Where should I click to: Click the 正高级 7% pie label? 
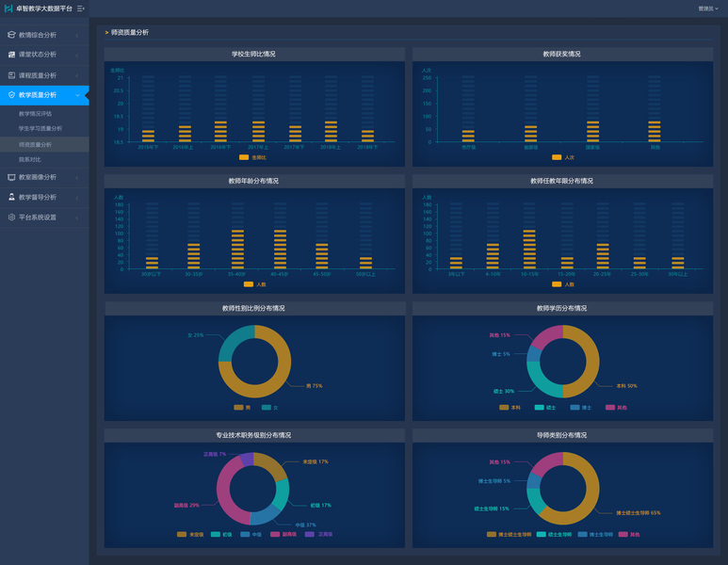pyautogui.click(x=215, y=454)
